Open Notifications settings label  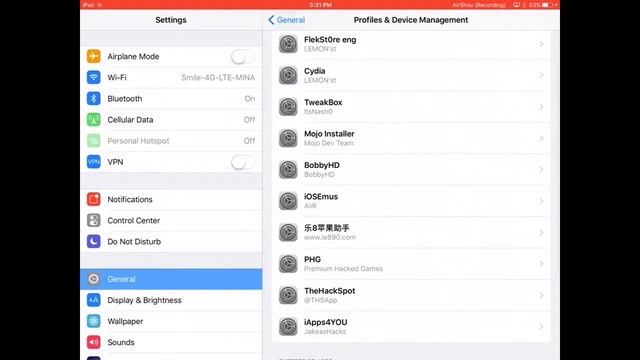coord(130,199)
